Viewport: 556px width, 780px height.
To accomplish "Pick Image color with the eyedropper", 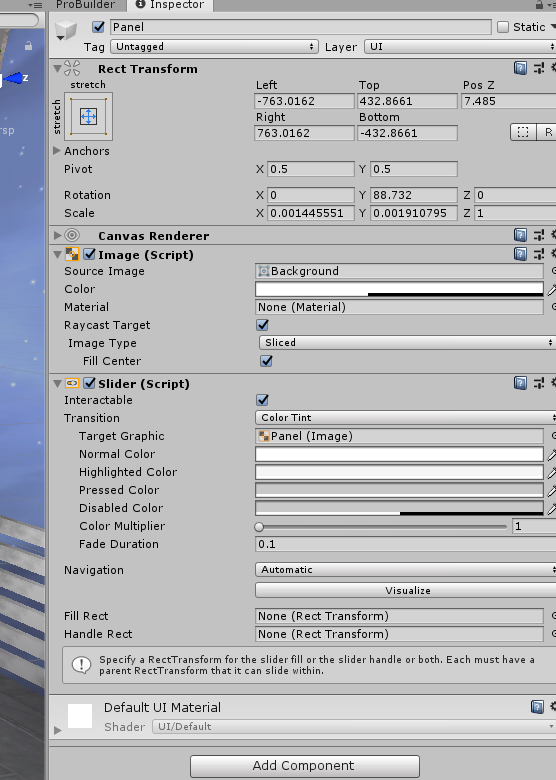I will click(551, 289).
